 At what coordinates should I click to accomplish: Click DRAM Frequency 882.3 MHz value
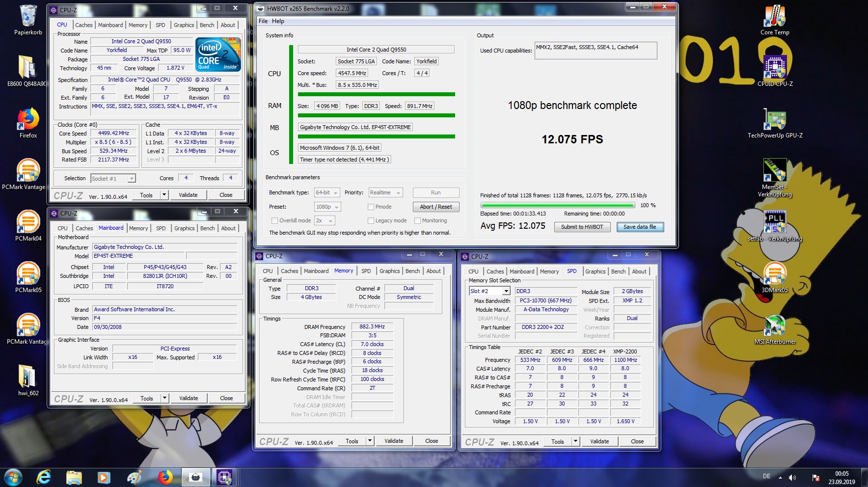372,326
